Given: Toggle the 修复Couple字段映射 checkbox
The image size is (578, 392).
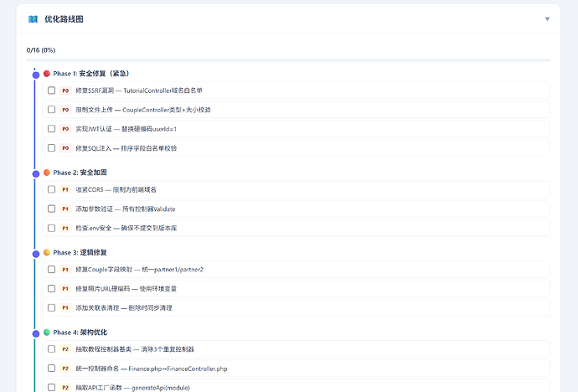Looking at the screenshot, I should click(x=52, y=270).
